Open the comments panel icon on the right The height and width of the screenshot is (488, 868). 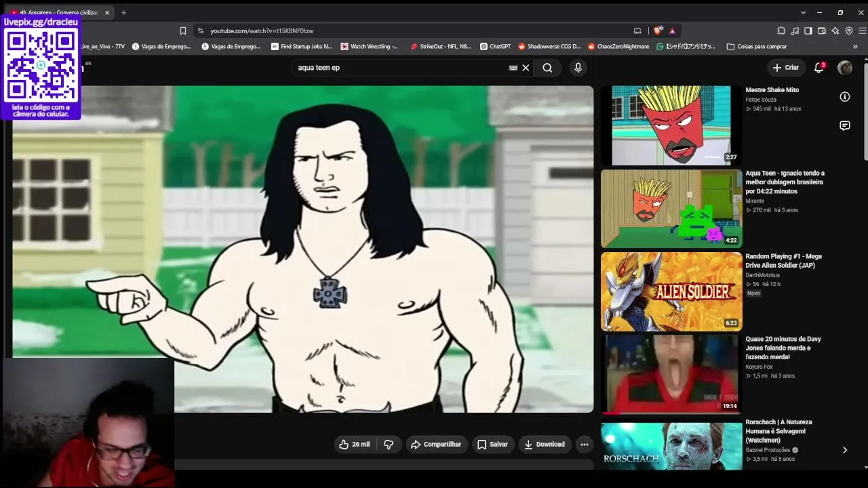click(x=845, y=125)
